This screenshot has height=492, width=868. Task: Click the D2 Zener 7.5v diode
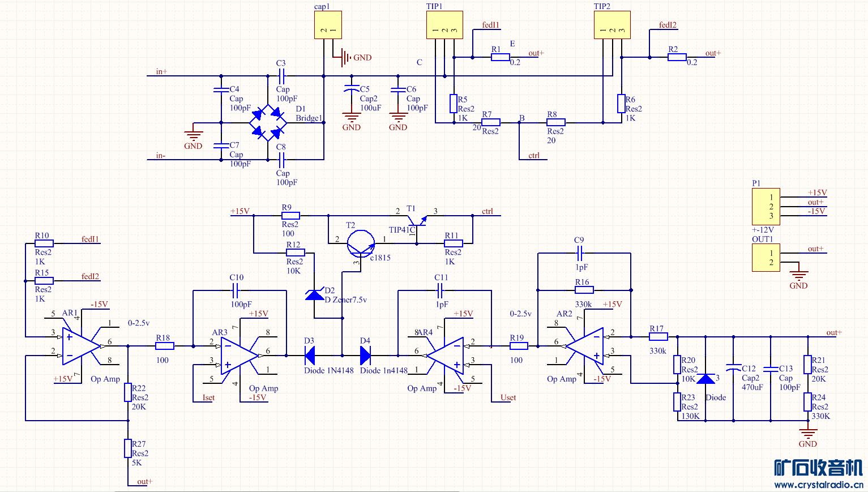pyautogui.click(x=315, y=294)
